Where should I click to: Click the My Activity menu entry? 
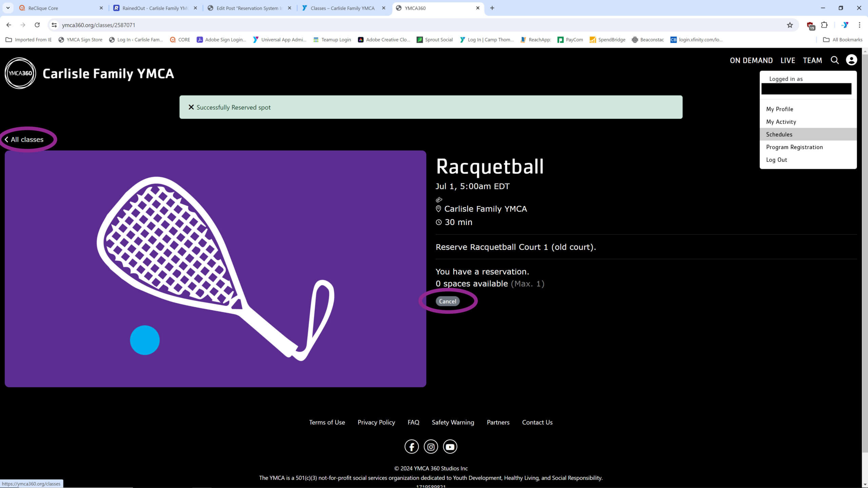tap(781, 122)
